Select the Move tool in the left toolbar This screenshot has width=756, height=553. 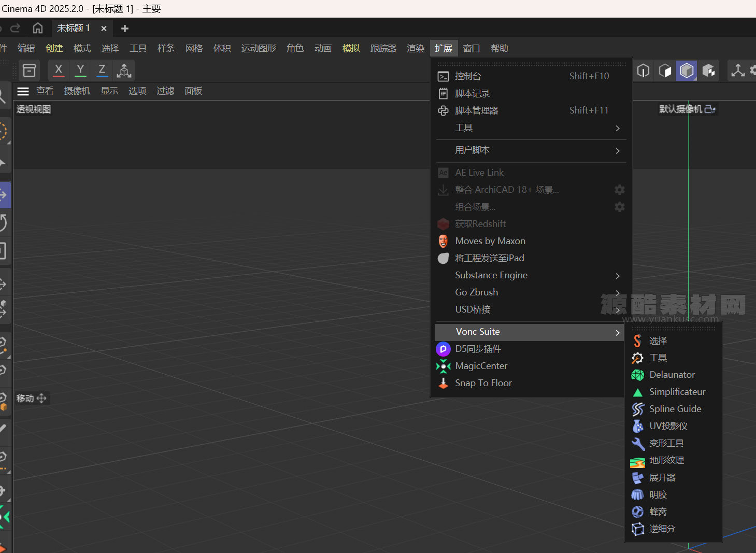pos(4,195)
